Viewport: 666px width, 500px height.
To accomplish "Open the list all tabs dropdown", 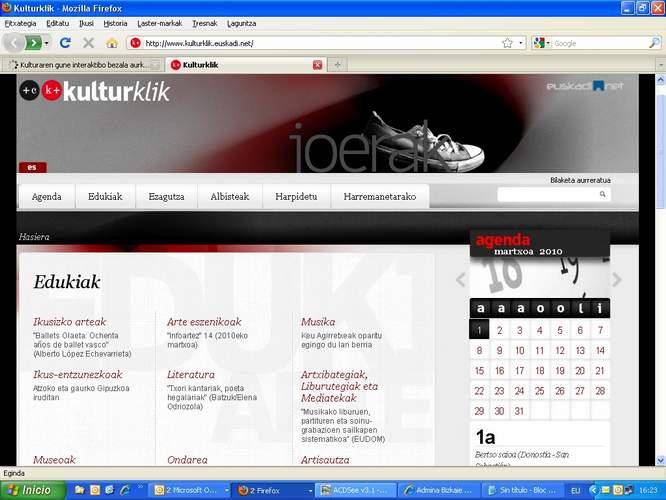I will (661, 65).
